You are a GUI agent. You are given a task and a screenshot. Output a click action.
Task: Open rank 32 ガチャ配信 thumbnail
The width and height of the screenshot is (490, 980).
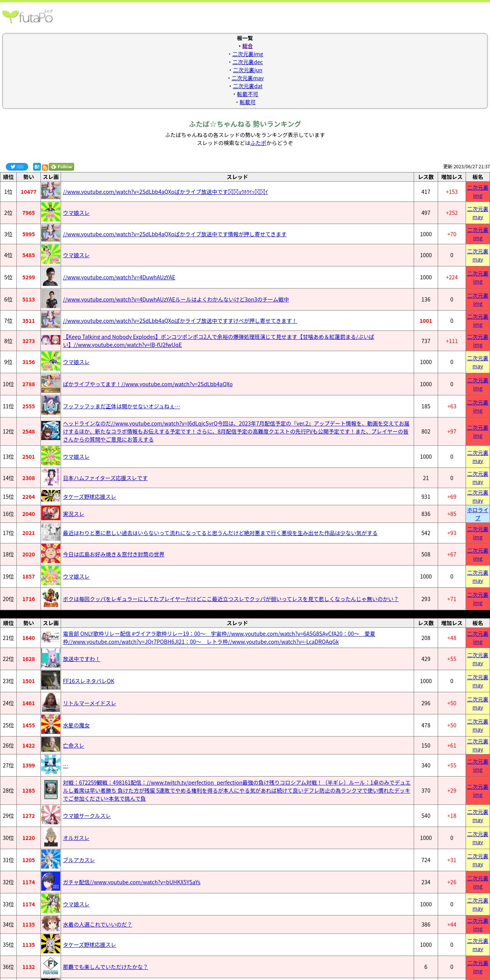click(x=51, y=882)
